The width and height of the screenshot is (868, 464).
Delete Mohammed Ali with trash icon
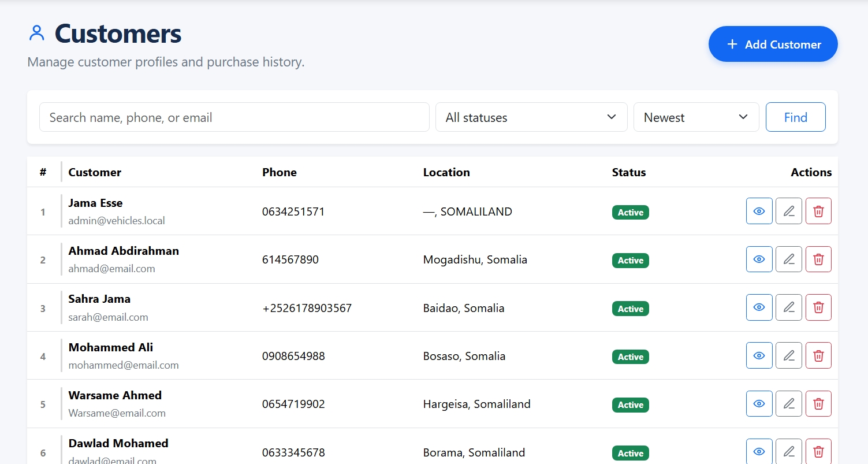pyautogui.click(x=818, y=355)
